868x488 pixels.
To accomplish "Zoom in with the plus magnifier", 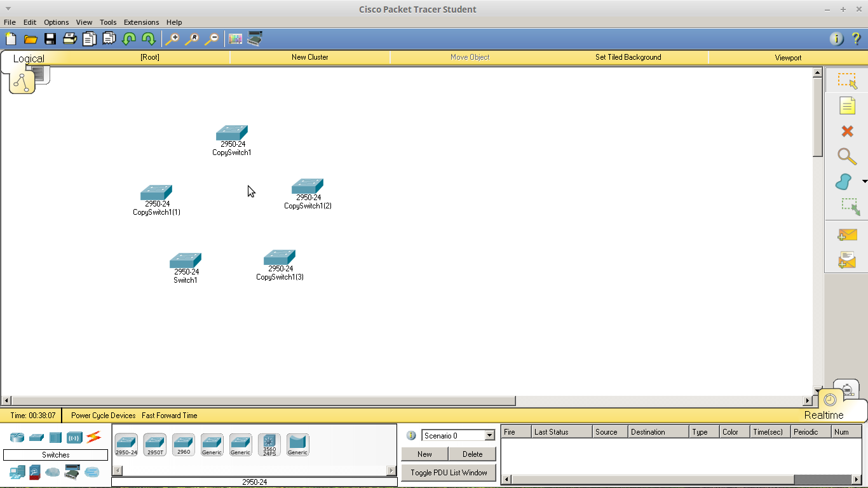I will (172, 39).
